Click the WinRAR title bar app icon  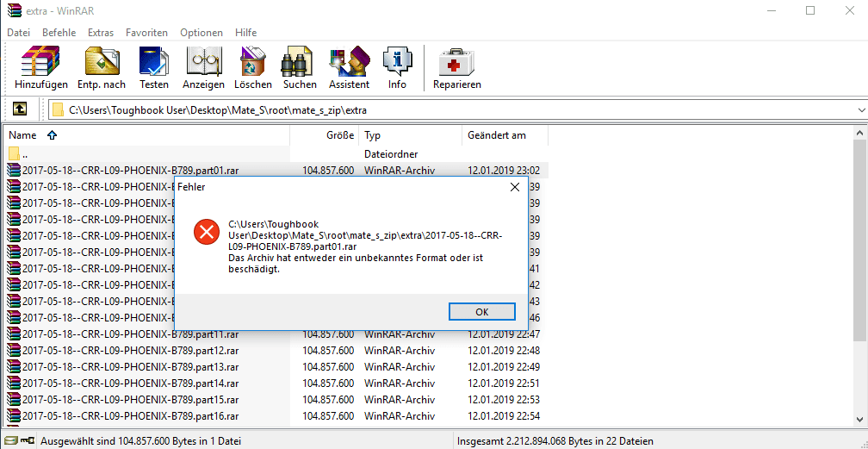click(x=15, y=11)
